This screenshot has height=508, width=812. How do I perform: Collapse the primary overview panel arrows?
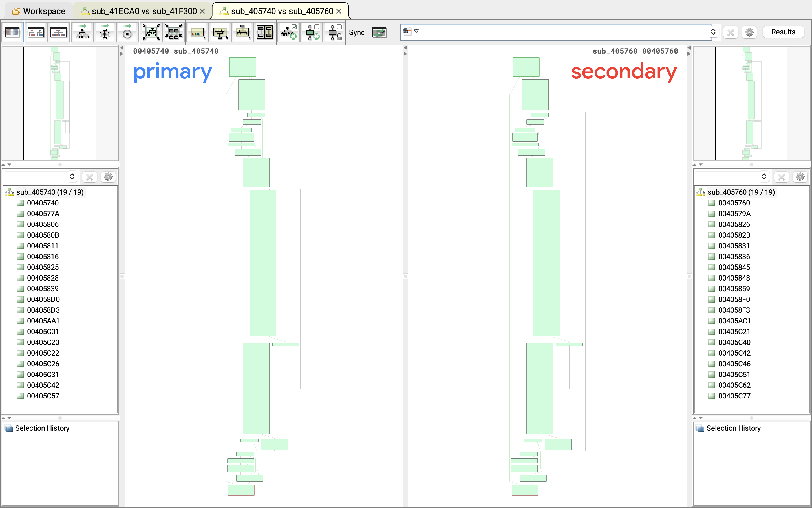[x=6, y=165]
